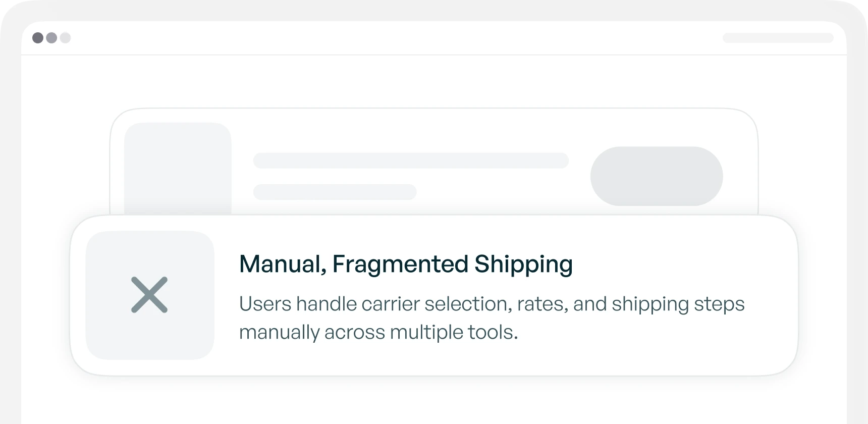Screen dimensions: 868x424
Task: Click the gray X icon
Action: [x=149, y=295]
